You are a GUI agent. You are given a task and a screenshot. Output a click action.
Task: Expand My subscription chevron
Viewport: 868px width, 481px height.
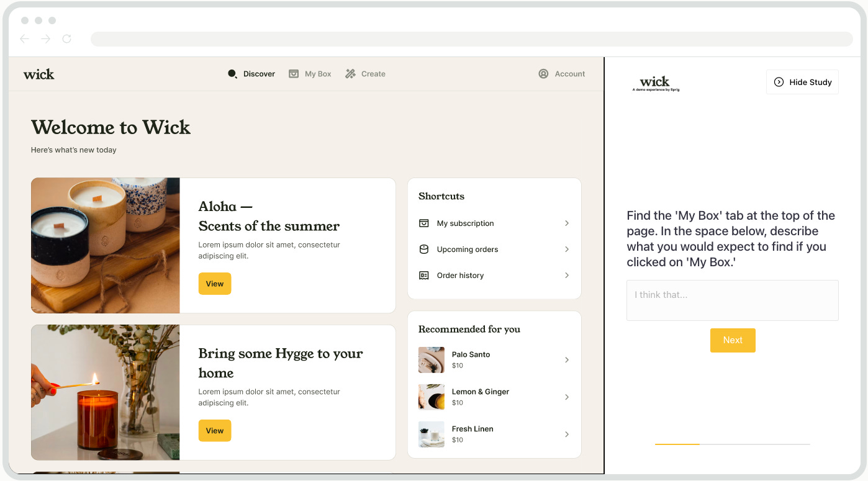pyautogui.click(x=567, y=223)
